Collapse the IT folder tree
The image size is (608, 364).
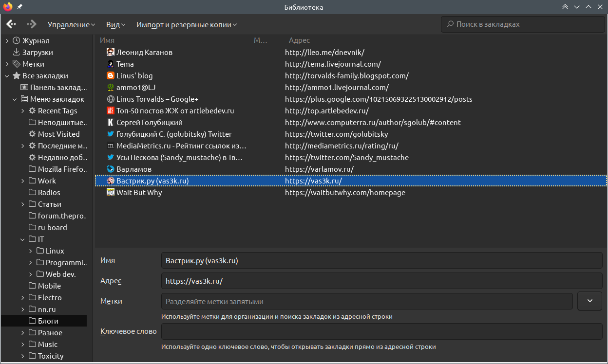coord(23,239)
